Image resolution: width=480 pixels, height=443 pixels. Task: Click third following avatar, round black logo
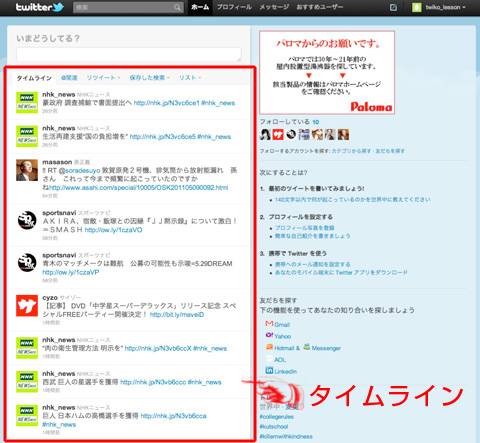point(291,134)
